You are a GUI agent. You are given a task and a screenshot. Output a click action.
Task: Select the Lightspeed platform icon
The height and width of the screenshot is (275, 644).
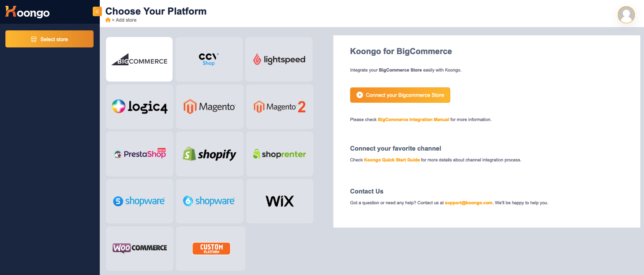[x=279, y=59]
